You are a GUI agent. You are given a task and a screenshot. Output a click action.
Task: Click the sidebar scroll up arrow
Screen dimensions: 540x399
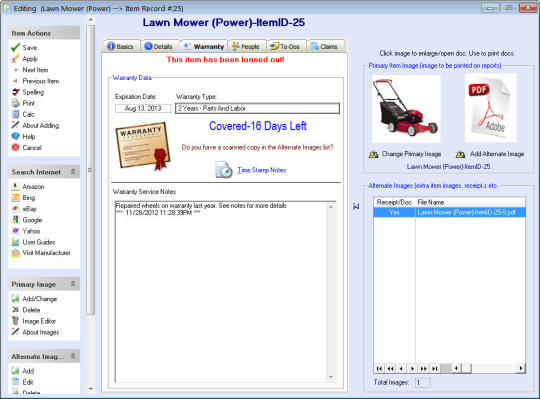coord(91,20)
